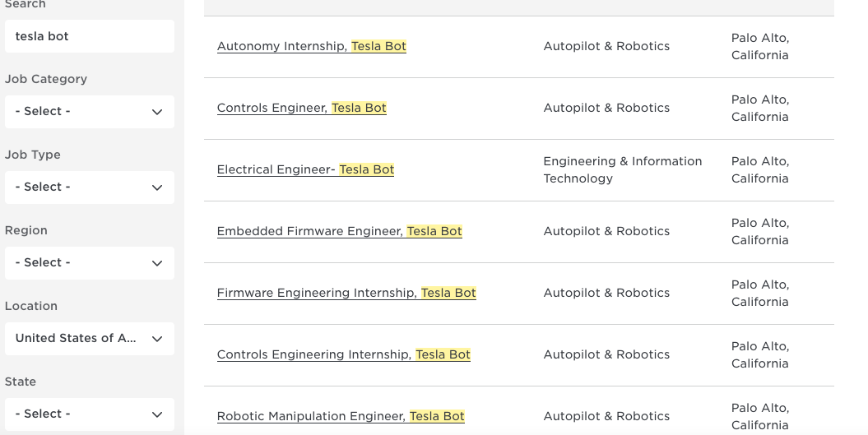The image size is (868, 435).
Task: Expand the Region dropdown
Action: (90, 263)
